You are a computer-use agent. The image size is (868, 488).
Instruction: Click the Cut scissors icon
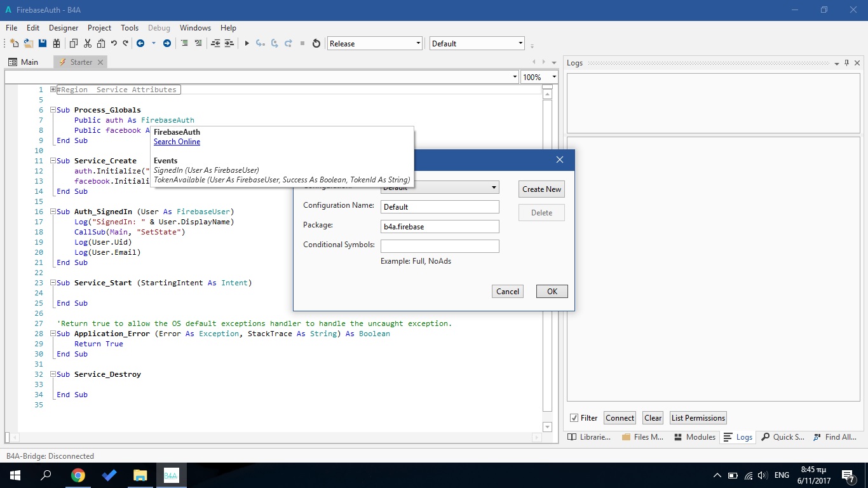pos(87,43)
